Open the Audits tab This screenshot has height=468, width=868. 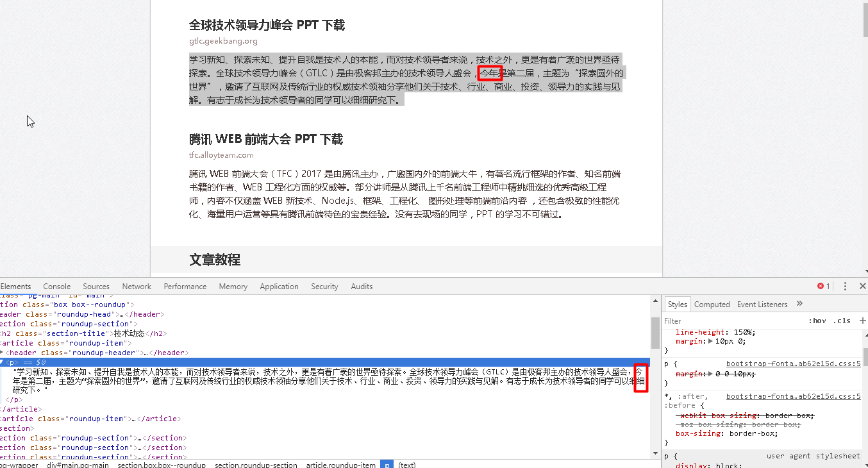pyautogui.click(x=362, y=287)
